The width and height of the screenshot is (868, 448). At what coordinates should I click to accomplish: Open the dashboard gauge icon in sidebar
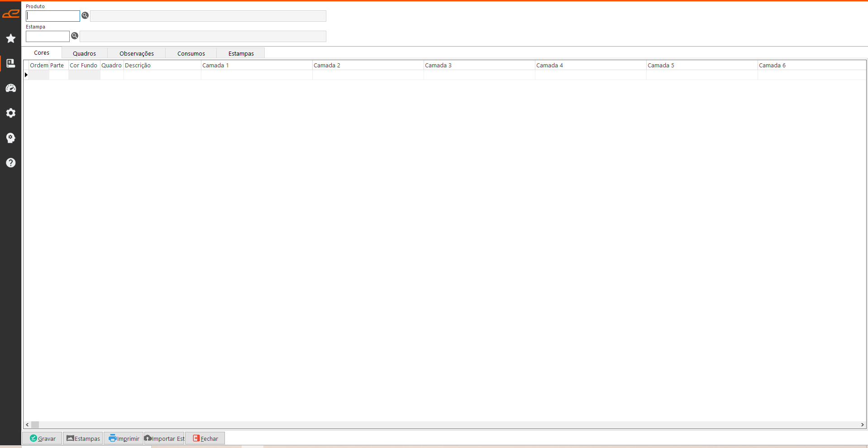click(x=11, y=88)
